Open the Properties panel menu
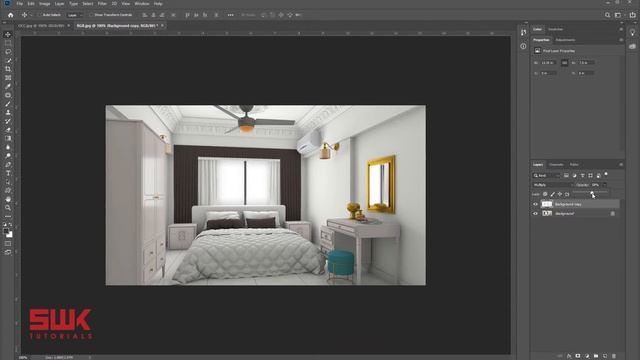This screenshot has width=640, height=360. pos(621,40)
